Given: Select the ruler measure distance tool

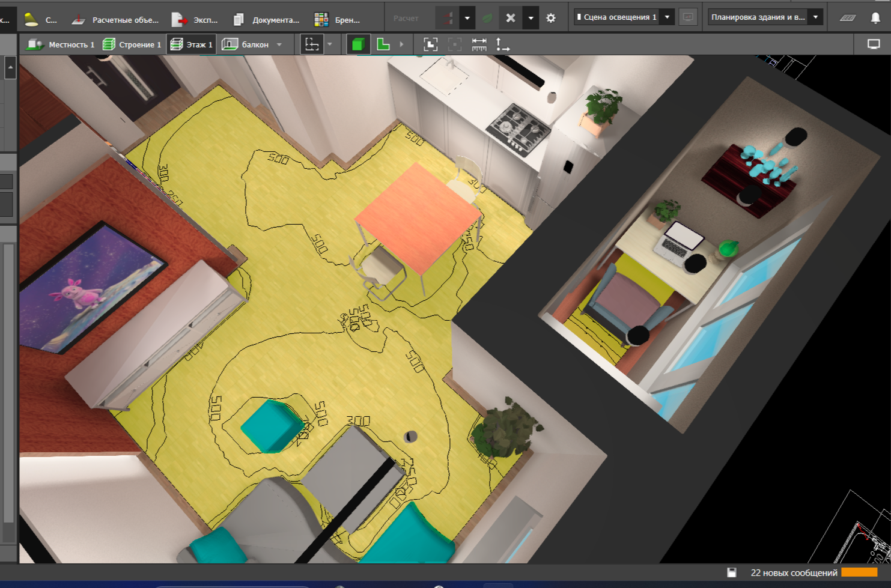Looking at the screenshot, I should click(479, 44).
